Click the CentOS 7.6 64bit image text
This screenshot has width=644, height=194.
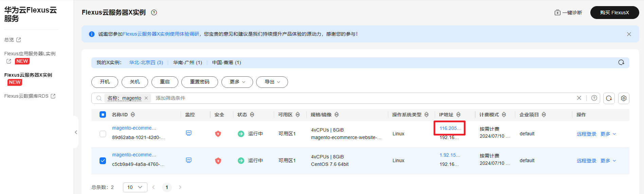(330, 164)
